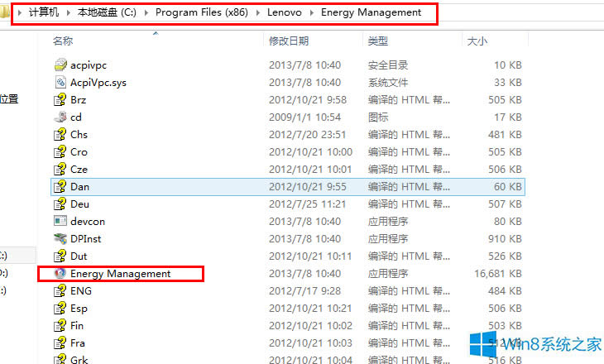Click the Dan help file icon
The width and height of the screenshot is (604, 364).
point(60,186)
